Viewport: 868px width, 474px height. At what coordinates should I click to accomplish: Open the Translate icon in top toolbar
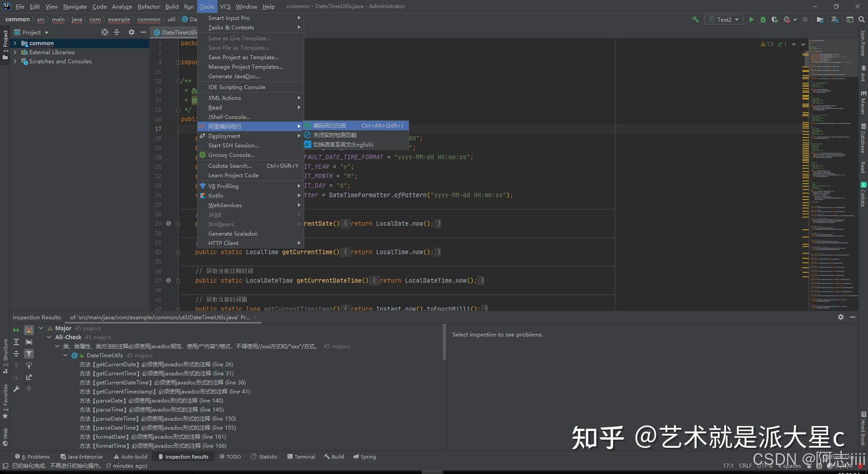pos(835,19)
